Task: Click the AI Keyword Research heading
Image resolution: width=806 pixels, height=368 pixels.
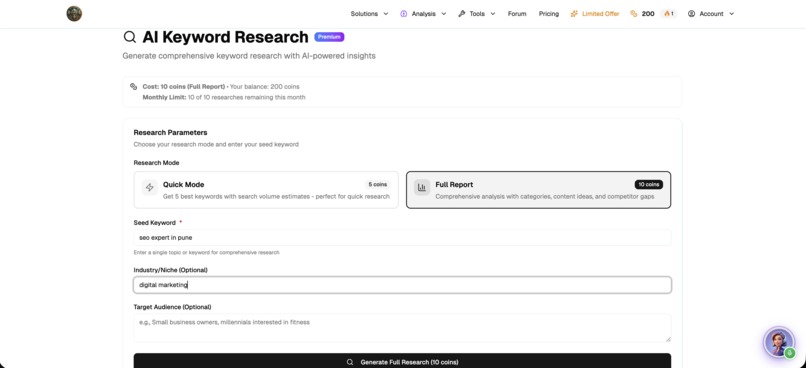Action: coord(225,37)
